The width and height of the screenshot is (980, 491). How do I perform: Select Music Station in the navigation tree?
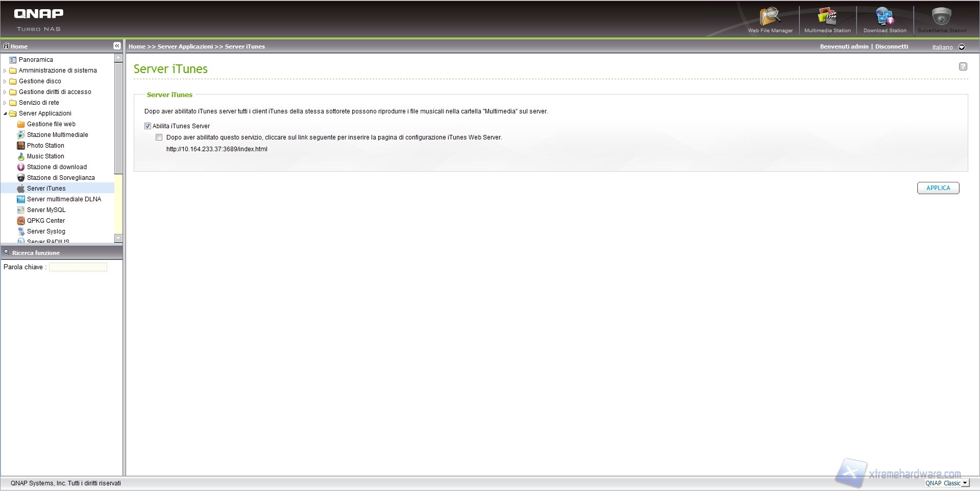point(45,156)
